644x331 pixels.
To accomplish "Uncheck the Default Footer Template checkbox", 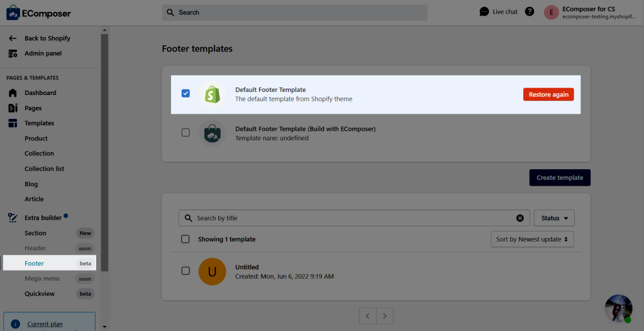I will (186, 94).
